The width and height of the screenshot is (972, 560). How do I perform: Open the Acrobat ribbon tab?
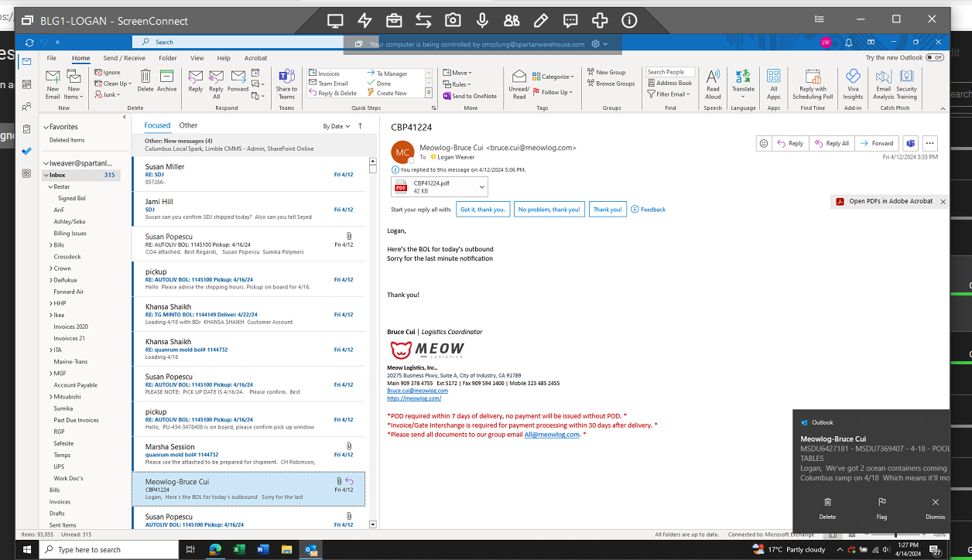[255, 58]
